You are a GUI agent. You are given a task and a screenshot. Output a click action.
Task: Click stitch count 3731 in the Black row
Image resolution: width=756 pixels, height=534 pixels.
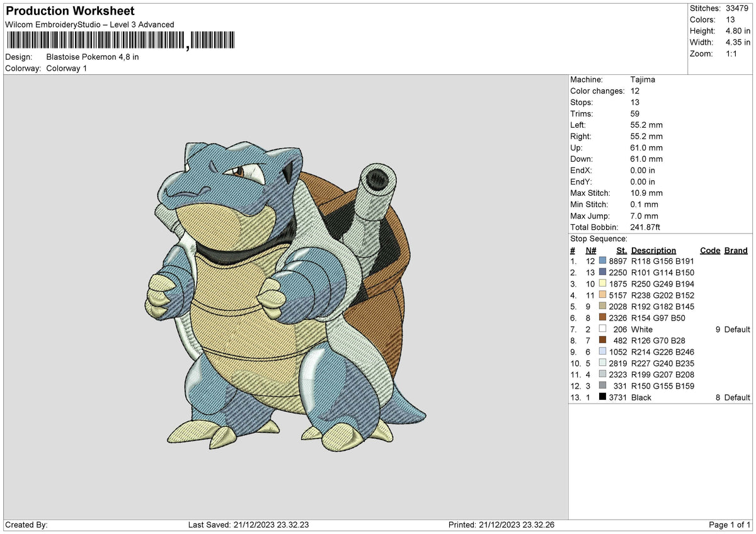point(618,397)
